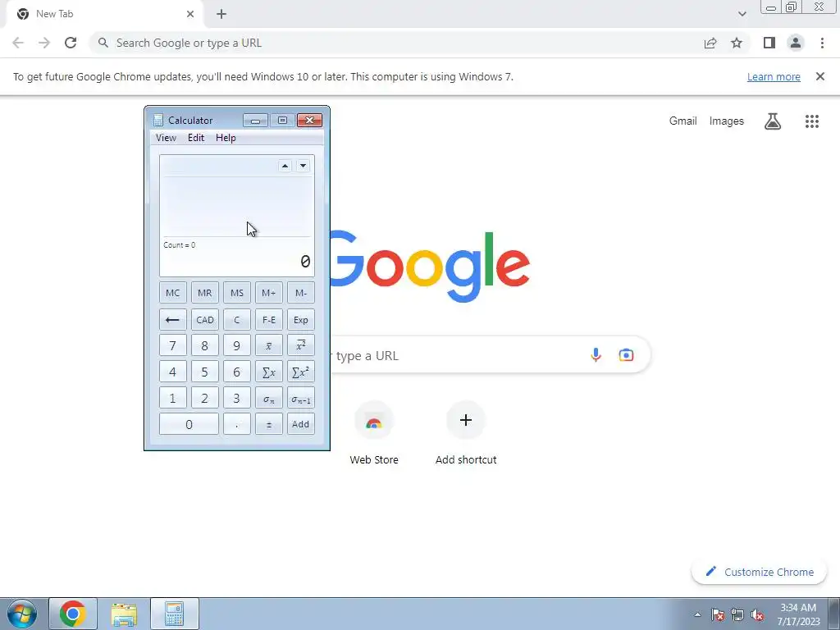Open the Chrome side panel
The width and height of the screenshot is (840, 630).
tap(769, 43)
